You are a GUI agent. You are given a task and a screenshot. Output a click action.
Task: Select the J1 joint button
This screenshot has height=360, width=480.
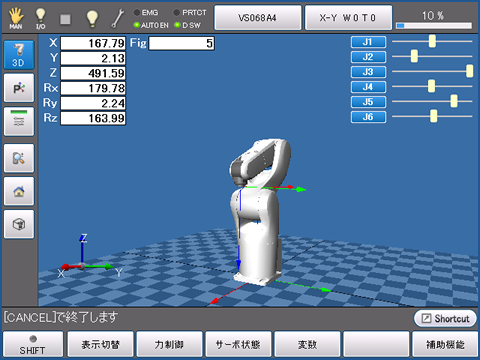(x=368, y=42)
